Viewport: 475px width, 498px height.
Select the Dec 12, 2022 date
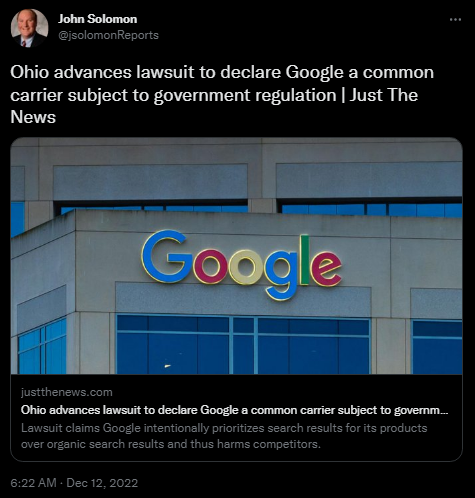coord(102,483)
